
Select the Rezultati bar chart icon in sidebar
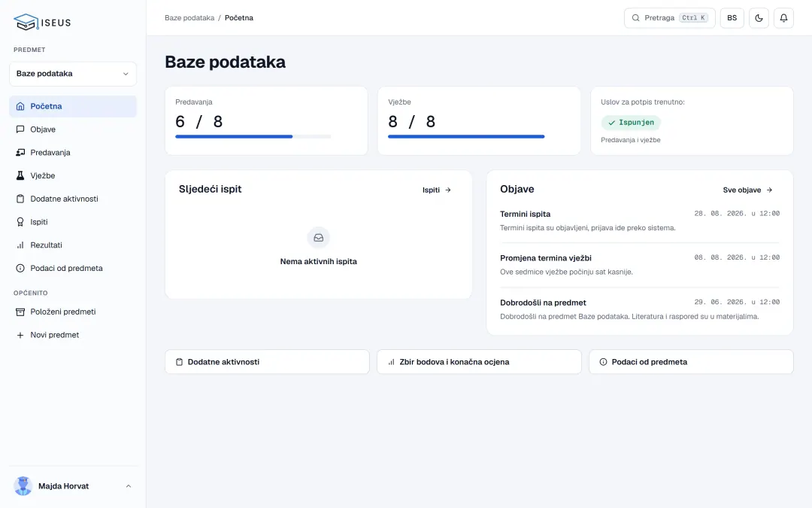click(x=20, y=245)
